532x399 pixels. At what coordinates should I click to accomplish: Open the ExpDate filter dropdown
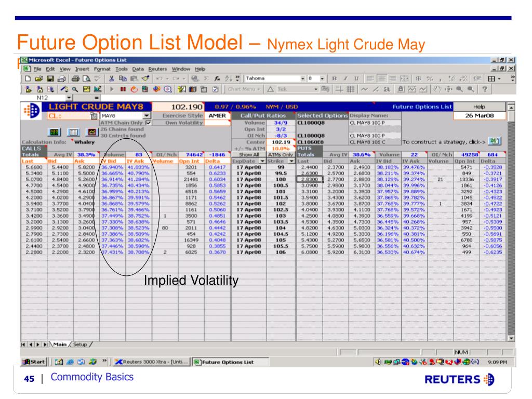coord(262,161)
